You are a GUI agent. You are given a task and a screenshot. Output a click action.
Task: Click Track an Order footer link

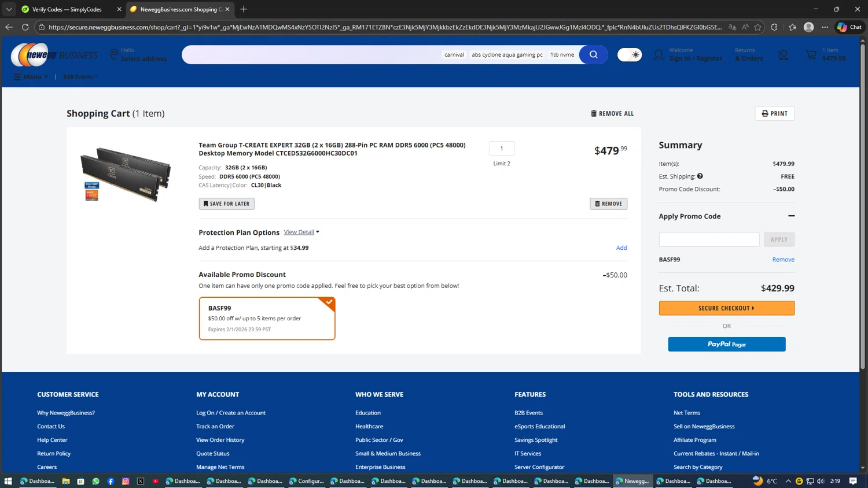tap(215, 426)
